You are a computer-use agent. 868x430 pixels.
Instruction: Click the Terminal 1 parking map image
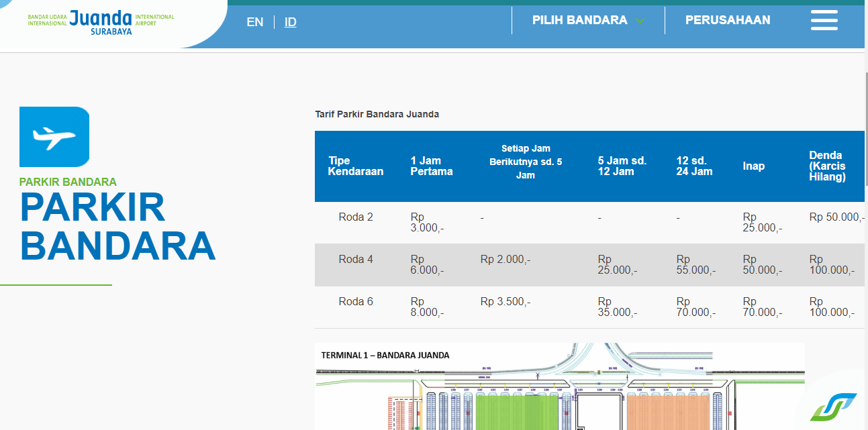tap(560, 386)
